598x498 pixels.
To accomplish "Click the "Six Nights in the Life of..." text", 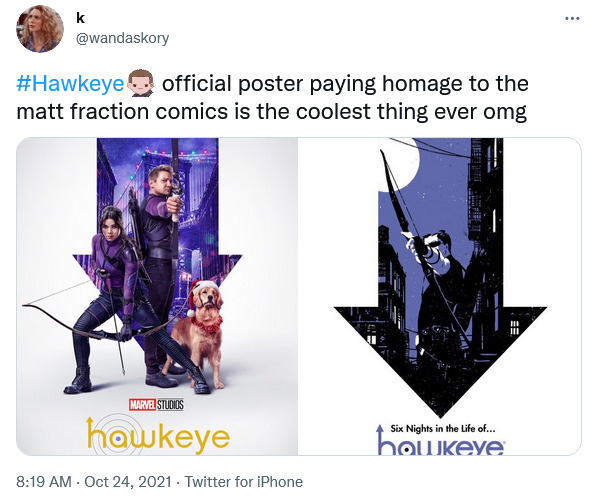I will coord(443,429).
